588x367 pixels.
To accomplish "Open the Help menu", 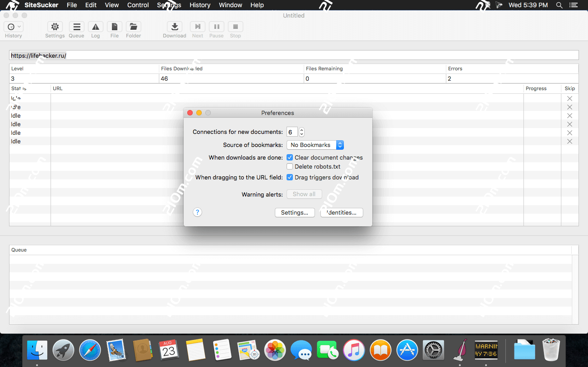I will pyautogui.click(x=257, y=5).
